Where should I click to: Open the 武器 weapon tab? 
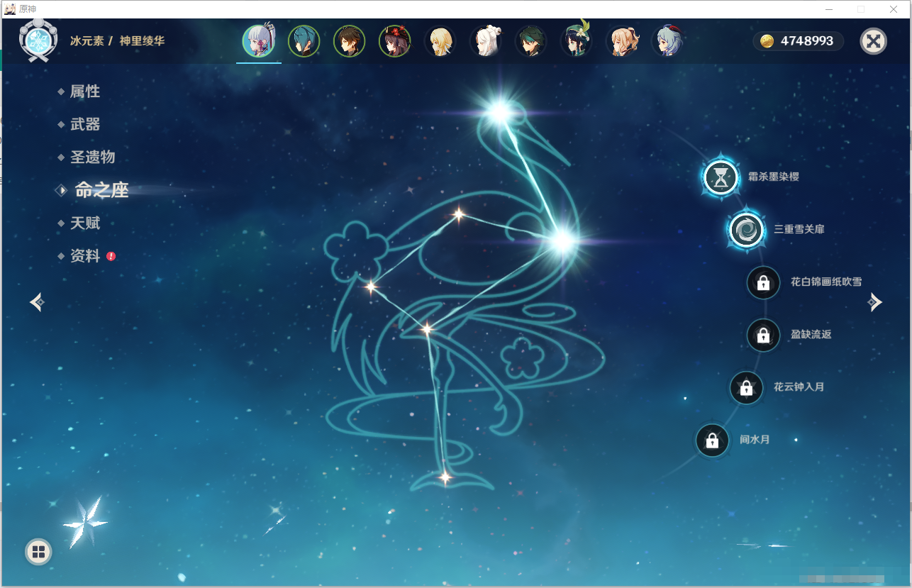click(85, 124)
